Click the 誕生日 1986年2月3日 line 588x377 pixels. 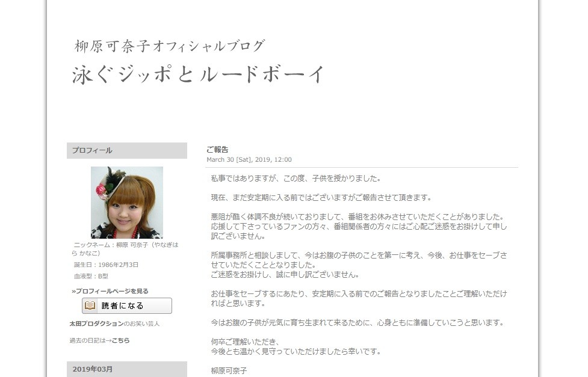106,265
